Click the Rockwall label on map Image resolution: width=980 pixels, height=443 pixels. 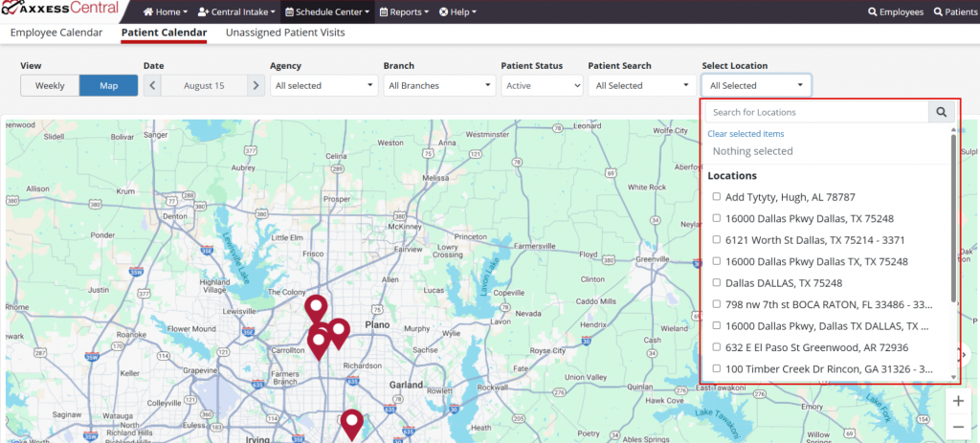pos(493,387)
